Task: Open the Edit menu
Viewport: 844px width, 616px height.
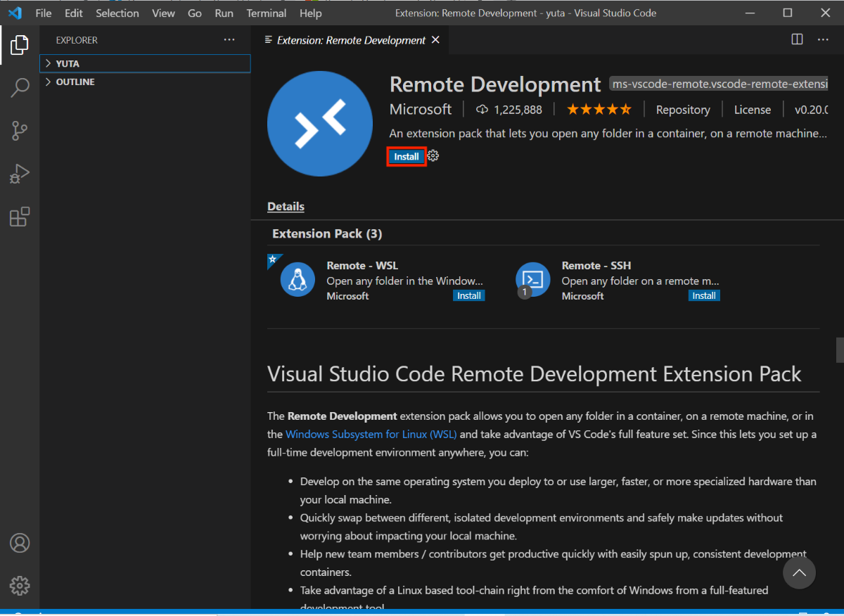Action: [73, 13]
